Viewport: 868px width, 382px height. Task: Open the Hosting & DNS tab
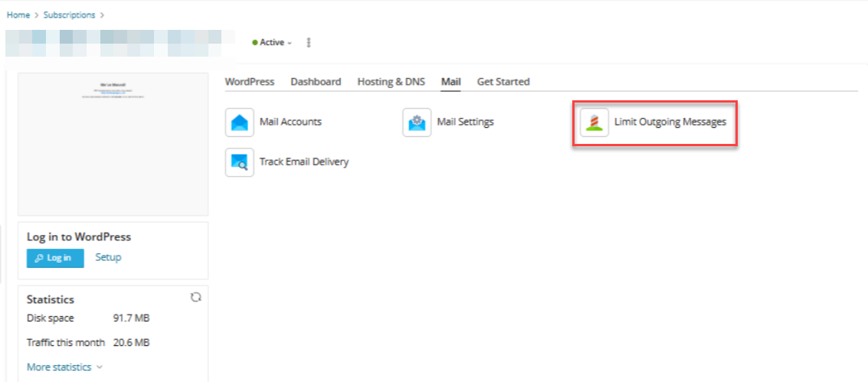[x=391, y=82]
